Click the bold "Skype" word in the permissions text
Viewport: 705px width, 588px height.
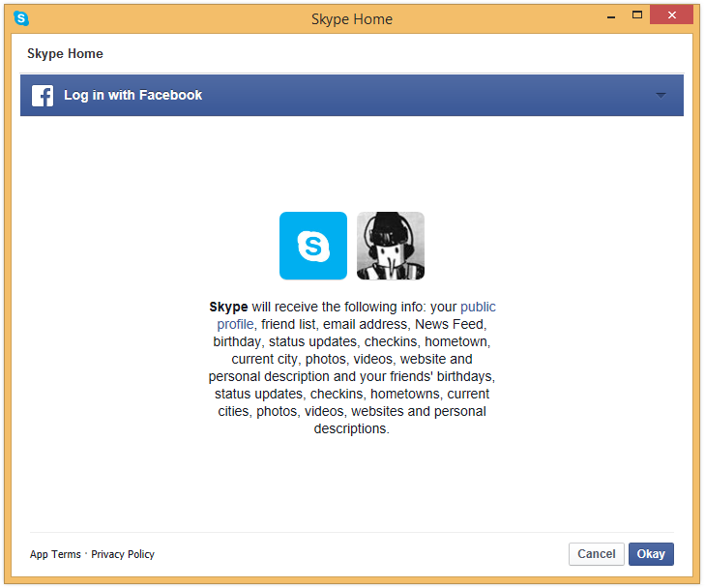pos(228,307)
